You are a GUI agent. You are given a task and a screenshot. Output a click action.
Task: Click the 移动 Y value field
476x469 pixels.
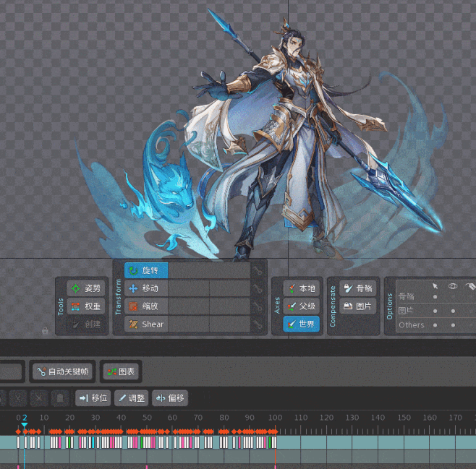230,288
